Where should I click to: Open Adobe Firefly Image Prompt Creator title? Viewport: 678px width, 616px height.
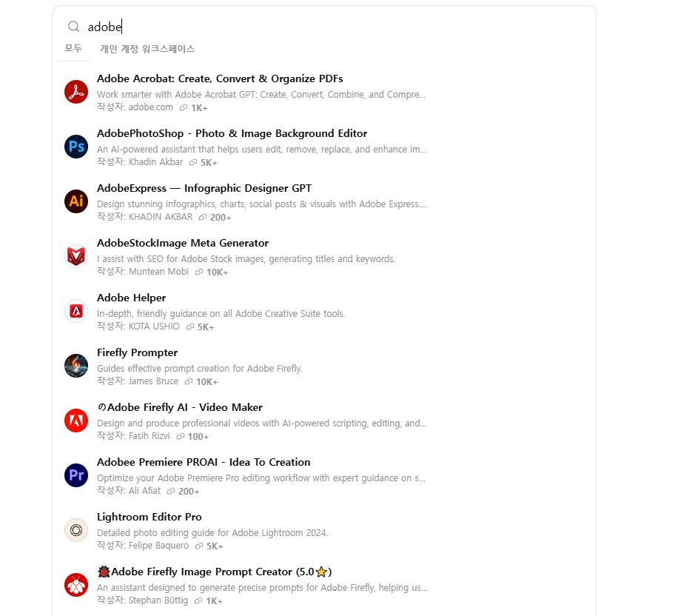[215, 572]
